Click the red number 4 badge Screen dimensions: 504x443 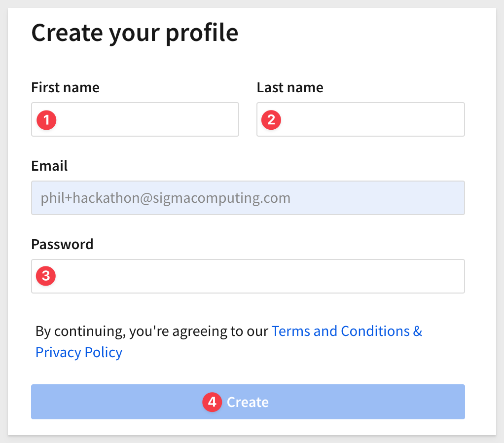[212, 402]
